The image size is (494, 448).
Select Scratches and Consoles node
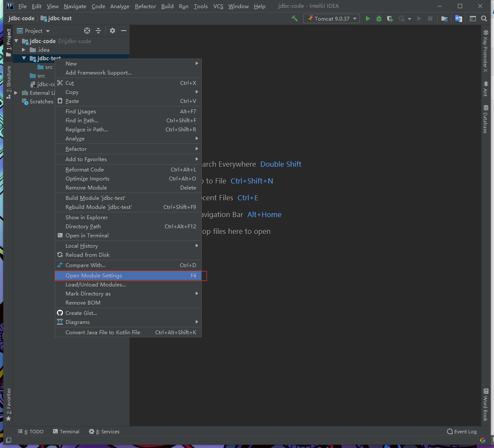point(38,101)
